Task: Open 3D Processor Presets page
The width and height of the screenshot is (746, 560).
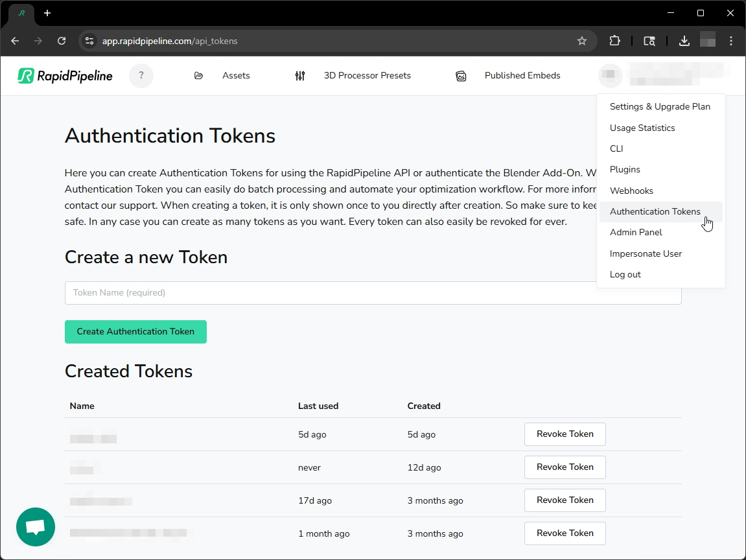Action: [367, 76]
